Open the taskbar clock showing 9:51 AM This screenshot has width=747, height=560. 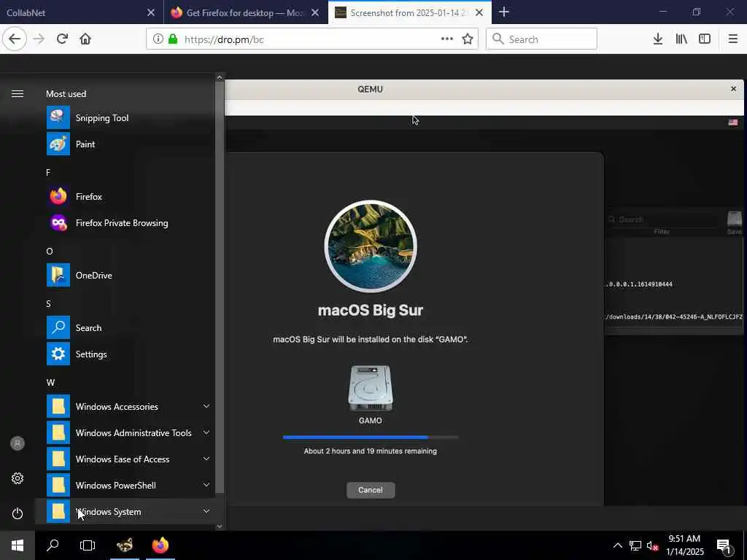(x=684, y=545)
